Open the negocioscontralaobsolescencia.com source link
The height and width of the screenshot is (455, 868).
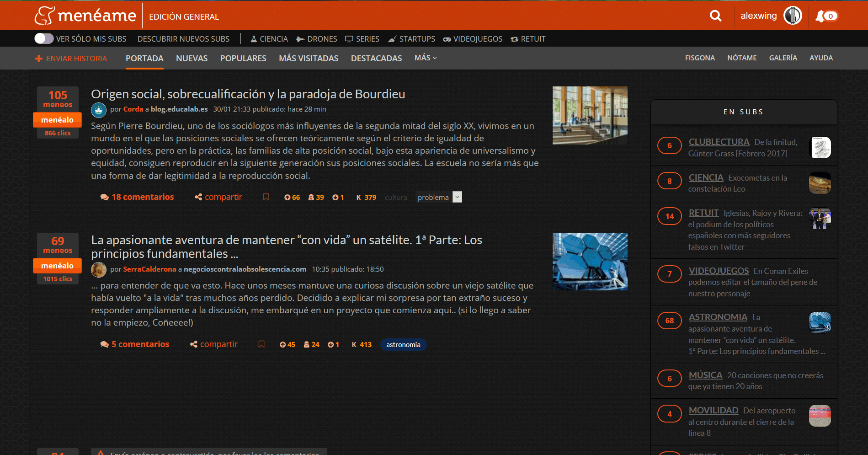(x=245, y=269)
